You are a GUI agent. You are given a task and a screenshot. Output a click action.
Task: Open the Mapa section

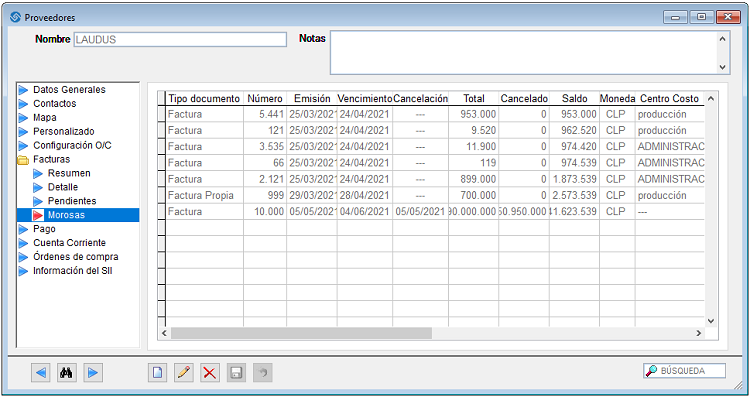point(44,117)
